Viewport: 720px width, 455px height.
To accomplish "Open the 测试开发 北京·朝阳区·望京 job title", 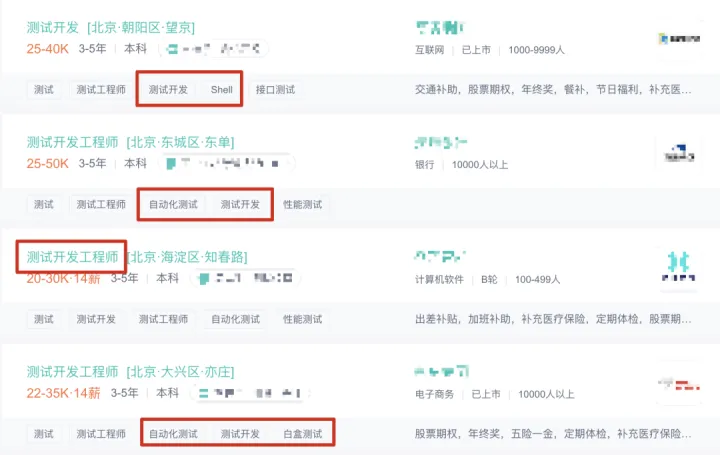I will coord(111,28).
